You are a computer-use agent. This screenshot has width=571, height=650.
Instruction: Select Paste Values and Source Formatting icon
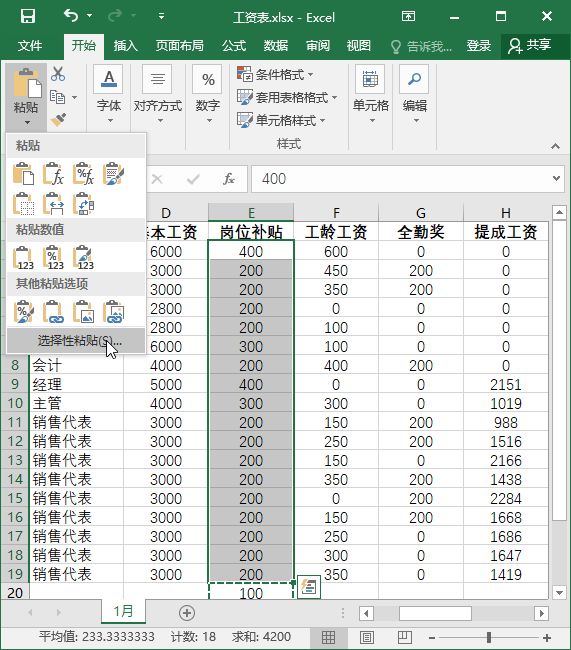click(83, 257)
